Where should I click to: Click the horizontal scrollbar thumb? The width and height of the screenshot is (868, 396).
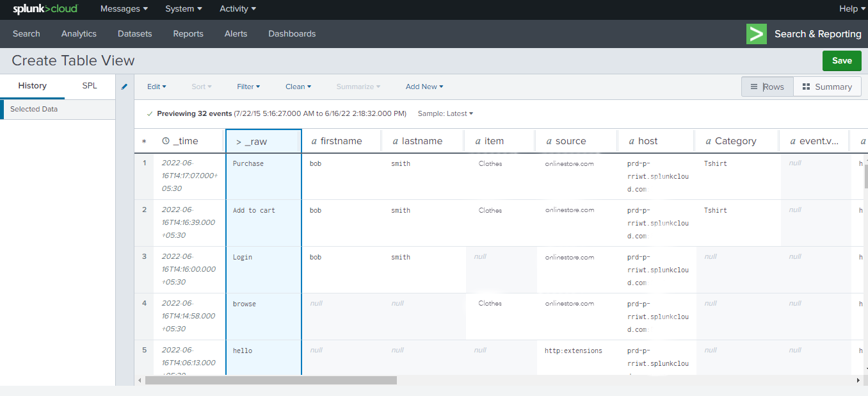(x=271, y=381)
